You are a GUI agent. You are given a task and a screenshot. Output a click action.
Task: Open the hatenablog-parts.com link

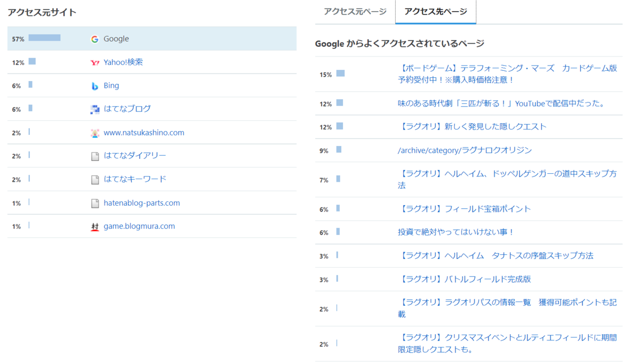(142, 203)
